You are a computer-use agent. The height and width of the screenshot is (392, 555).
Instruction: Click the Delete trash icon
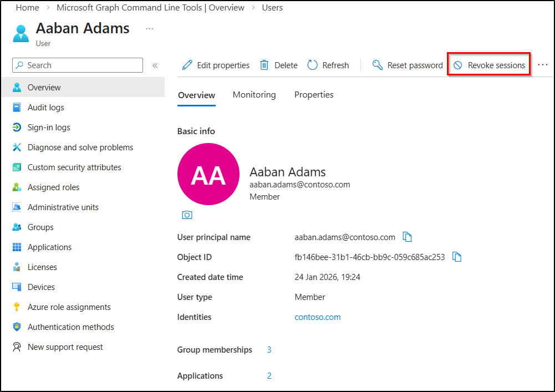(x=264, y=65)
